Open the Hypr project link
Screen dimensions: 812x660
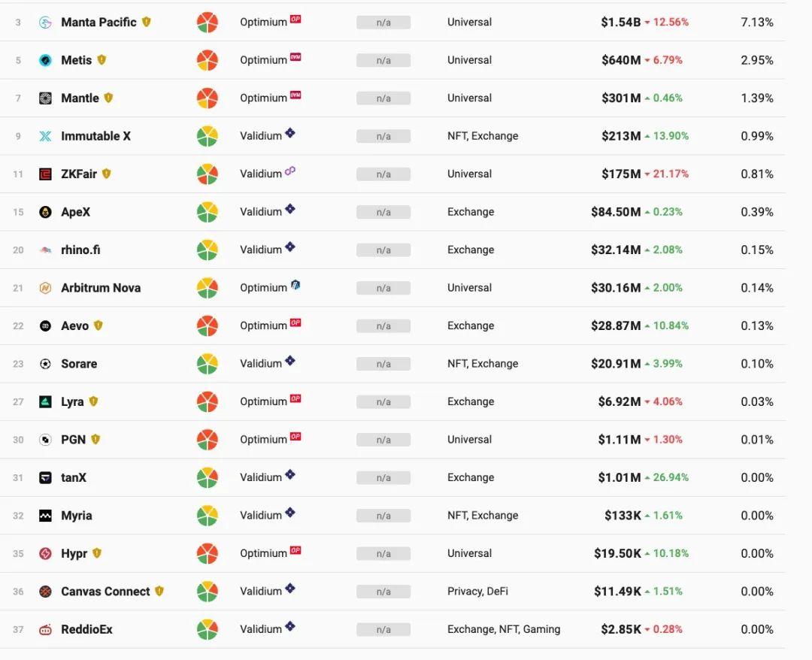point(74,554)
